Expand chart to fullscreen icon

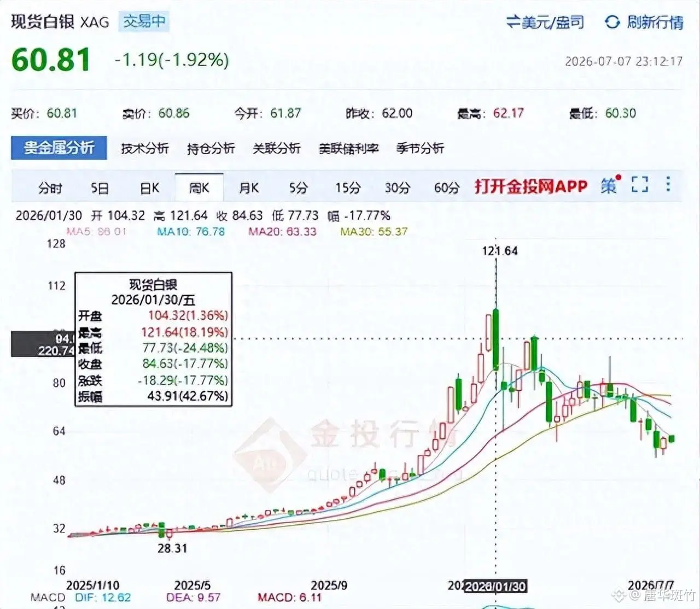640,185
